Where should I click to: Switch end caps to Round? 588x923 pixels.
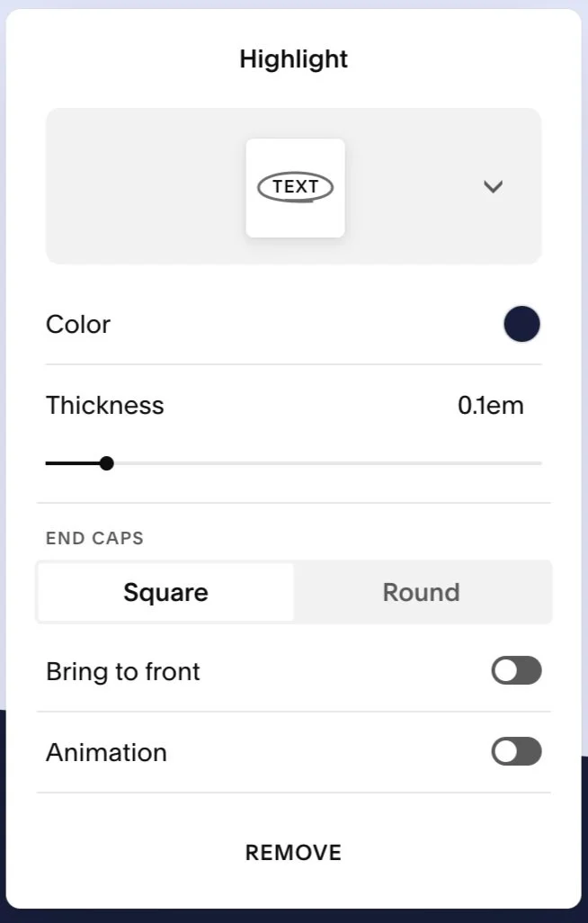pyautogui.click(x=421, y=592)
